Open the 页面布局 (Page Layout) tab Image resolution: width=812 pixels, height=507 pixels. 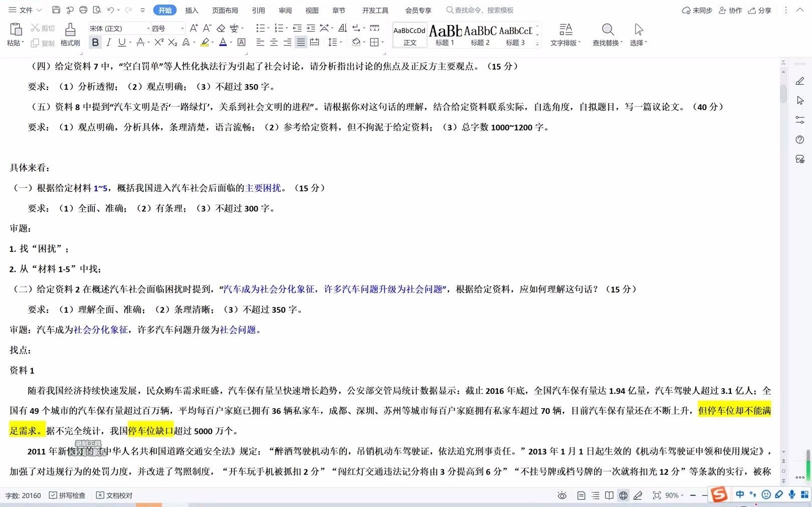point(225,10)
